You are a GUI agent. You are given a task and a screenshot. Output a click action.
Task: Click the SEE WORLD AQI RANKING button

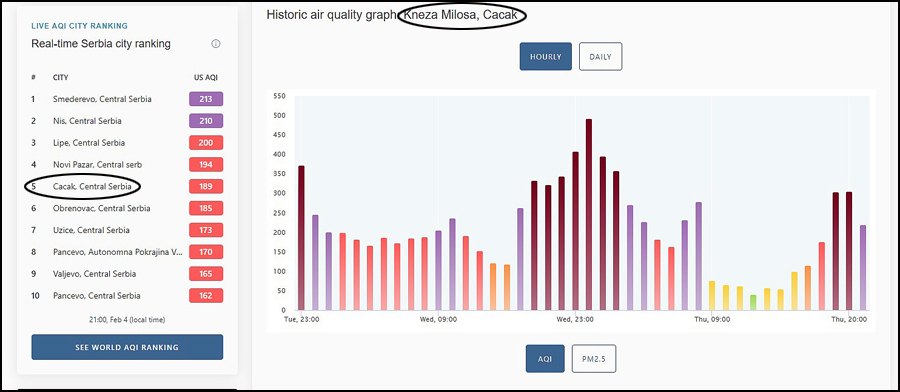(127, 347)
